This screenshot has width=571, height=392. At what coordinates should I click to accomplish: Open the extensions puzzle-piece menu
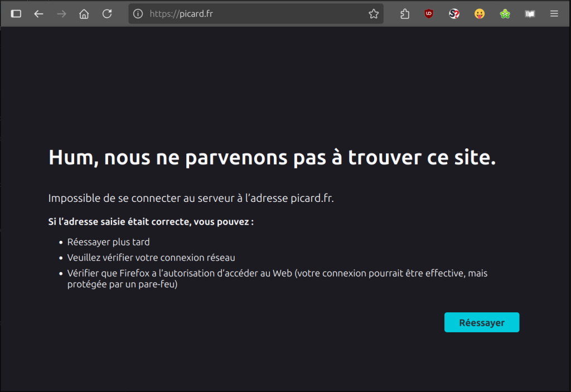405,14
